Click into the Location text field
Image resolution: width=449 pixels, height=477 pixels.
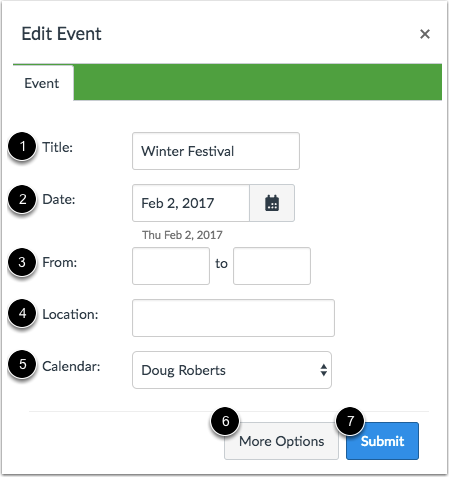click(233, 318)
